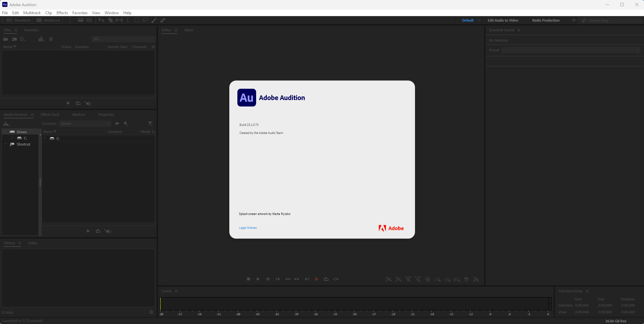
Task: Select the Move tool in toolbar
Action: tap(101, 20)
